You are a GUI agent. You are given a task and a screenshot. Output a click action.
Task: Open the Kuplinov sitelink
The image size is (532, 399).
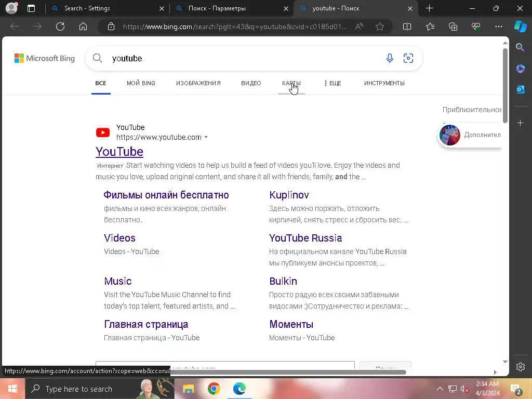click(289, 195)
